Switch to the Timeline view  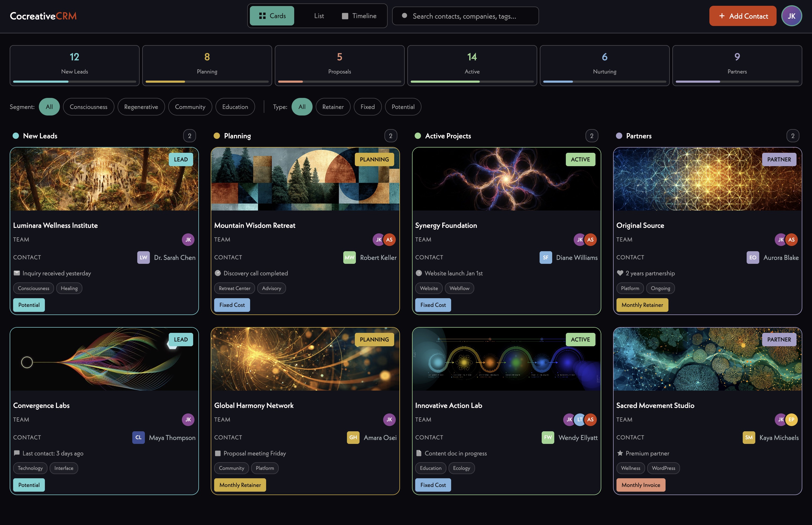point(359,16)
